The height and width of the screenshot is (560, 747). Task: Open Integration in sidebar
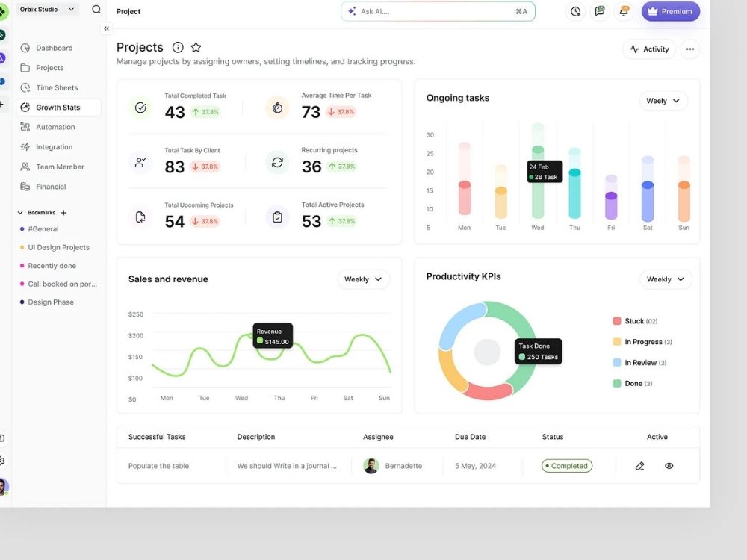pyautogui.click(x=58, y=147)
